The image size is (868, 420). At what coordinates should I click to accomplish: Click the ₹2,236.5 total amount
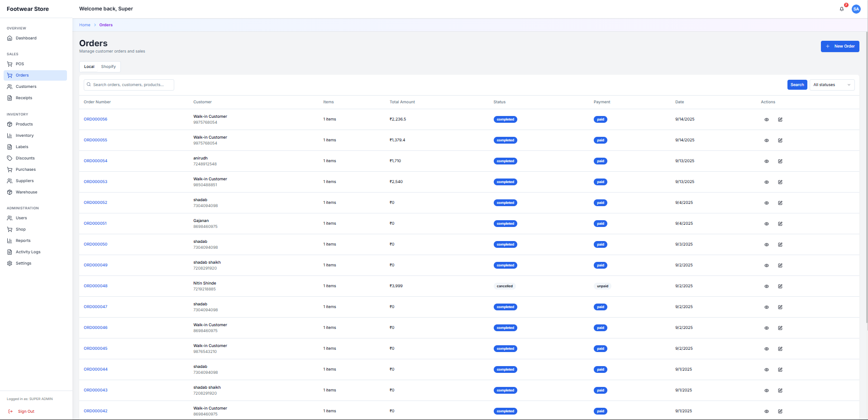[x=398, y=119]
